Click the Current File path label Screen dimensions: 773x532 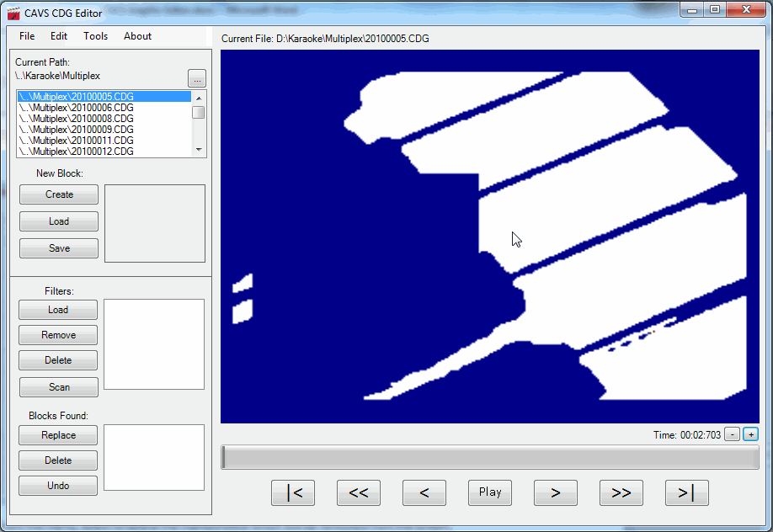(325, 39)
